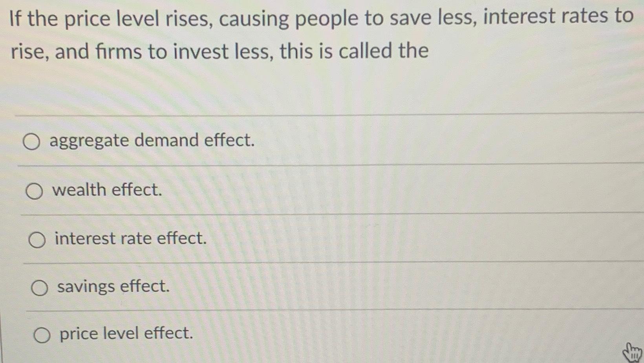Select the radio button for savings effect
Viewport: 644px width, 363px height.
pyautogui.click(x=39, y=288)
